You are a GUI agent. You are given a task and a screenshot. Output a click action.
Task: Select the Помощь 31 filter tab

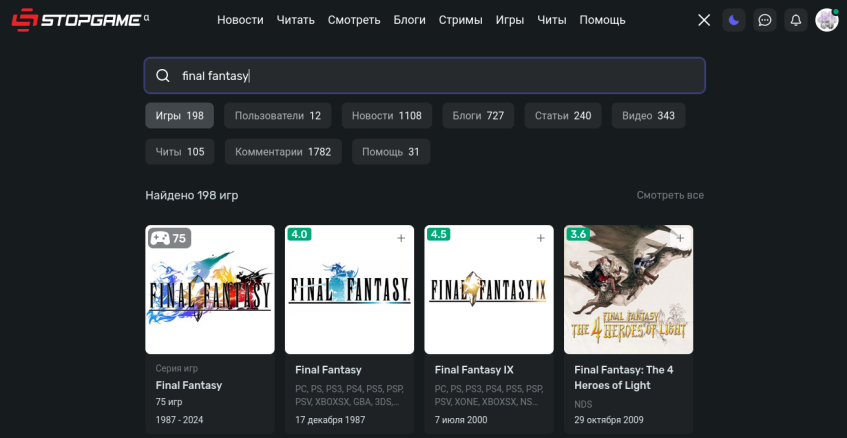[391, 152]
